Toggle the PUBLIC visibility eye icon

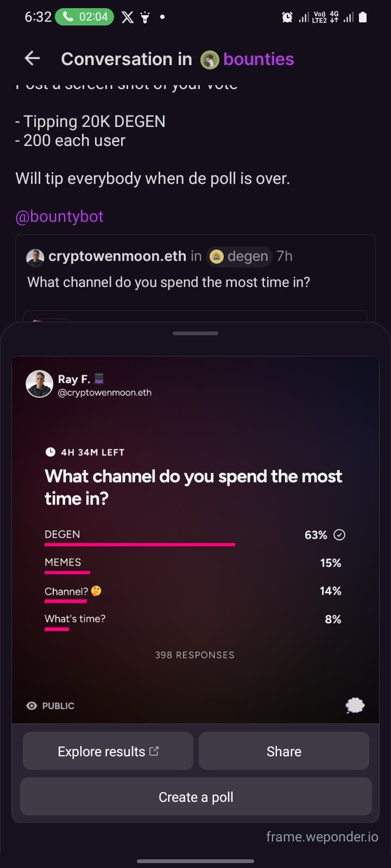[32, 706]
